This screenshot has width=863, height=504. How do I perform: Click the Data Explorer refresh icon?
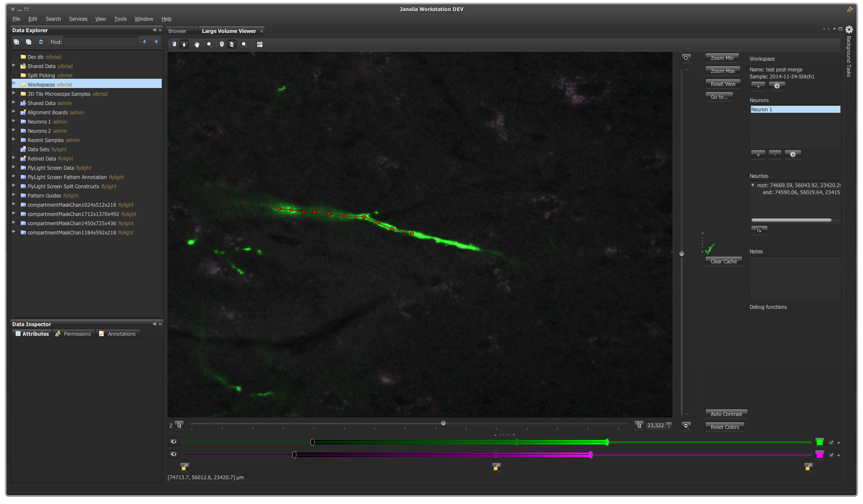(x=41, y=42)
